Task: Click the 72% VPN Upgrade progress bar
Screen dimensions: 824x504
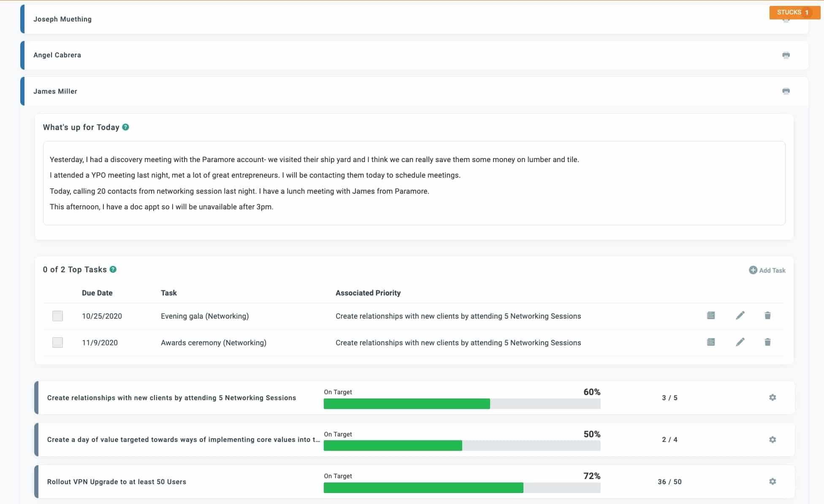Action: (462, 488)
